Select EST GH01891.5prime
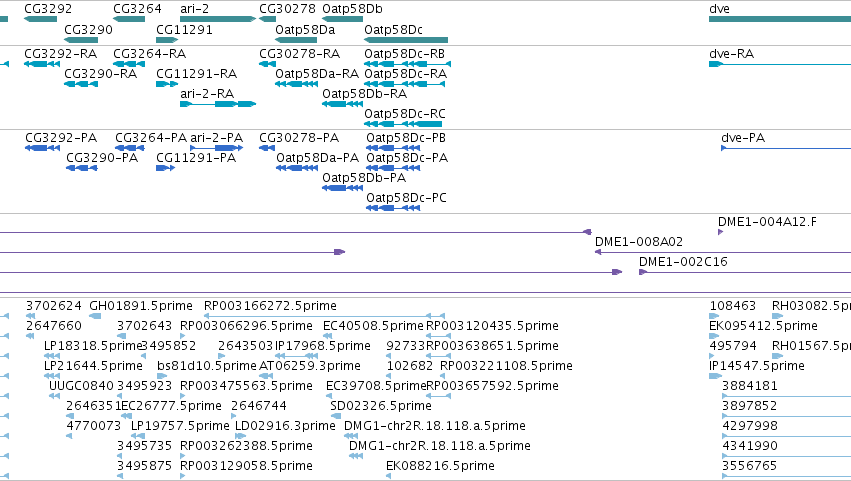The height and width of the screenshot is (481, 851). 141,306
